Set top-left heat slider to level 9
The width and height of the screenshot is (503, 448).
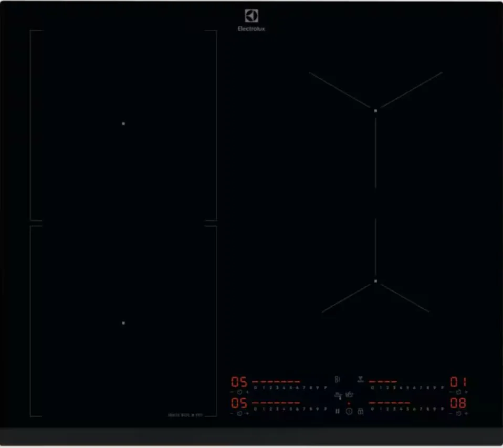318,387
